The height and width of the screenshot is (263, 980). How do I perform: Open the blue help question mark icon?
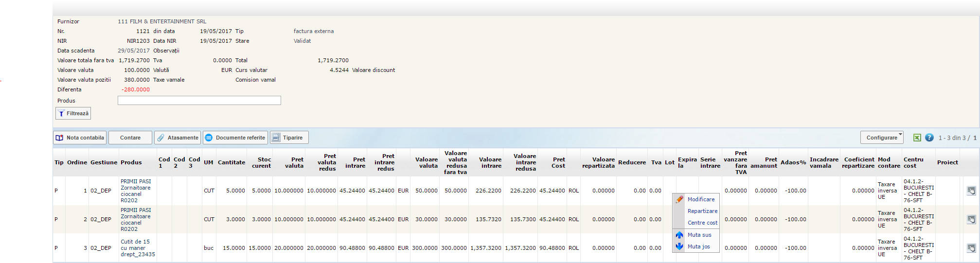[929, 138]
